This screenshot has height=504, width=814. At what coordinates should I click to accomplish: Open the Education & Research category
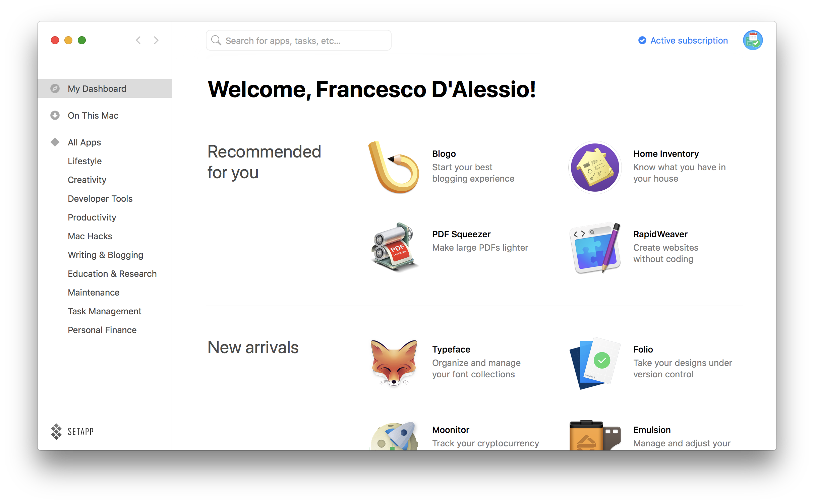(112, 274)
